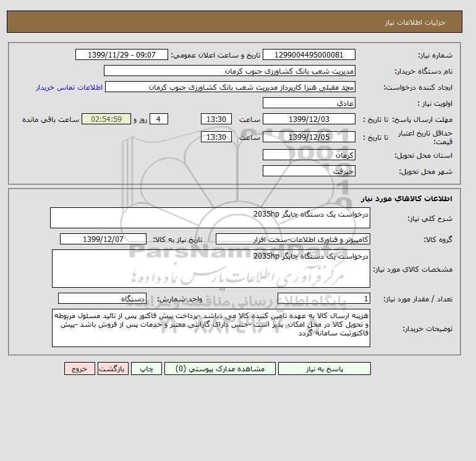Click the price validity date 1399/12/05
The image size is (476, 461).
coord(308,137)
